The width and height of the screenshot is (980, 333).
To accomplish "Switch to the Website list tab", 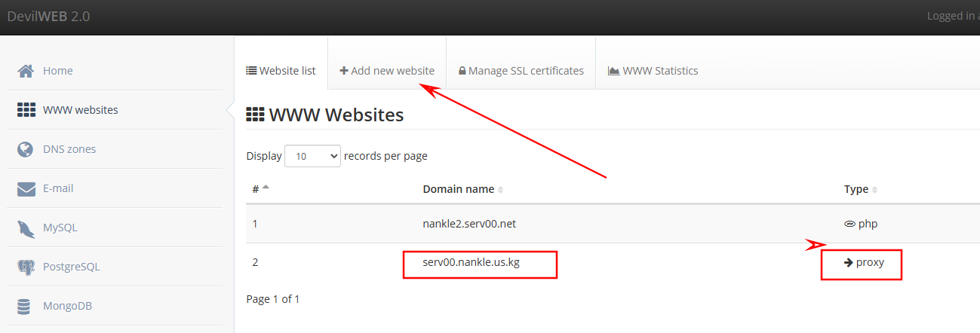I will point(281,71).
